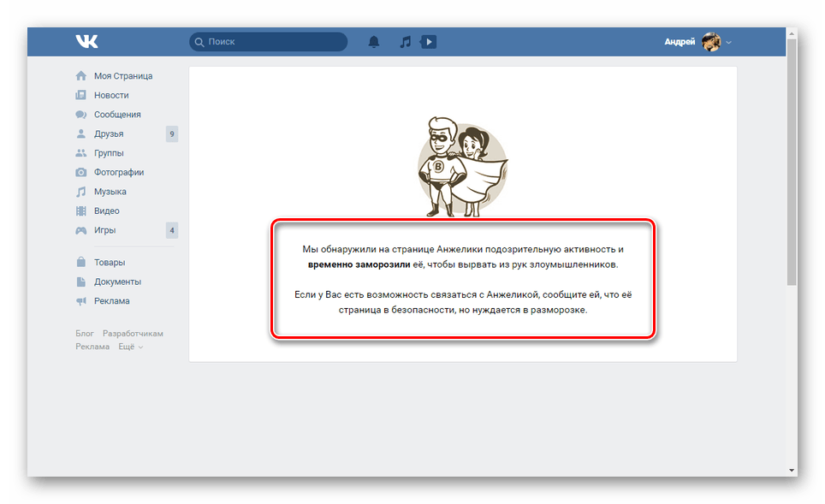This screenshot has height=504, width=825.
Task: Click the camera icon beside Фотографии
Action: point(80,172)
